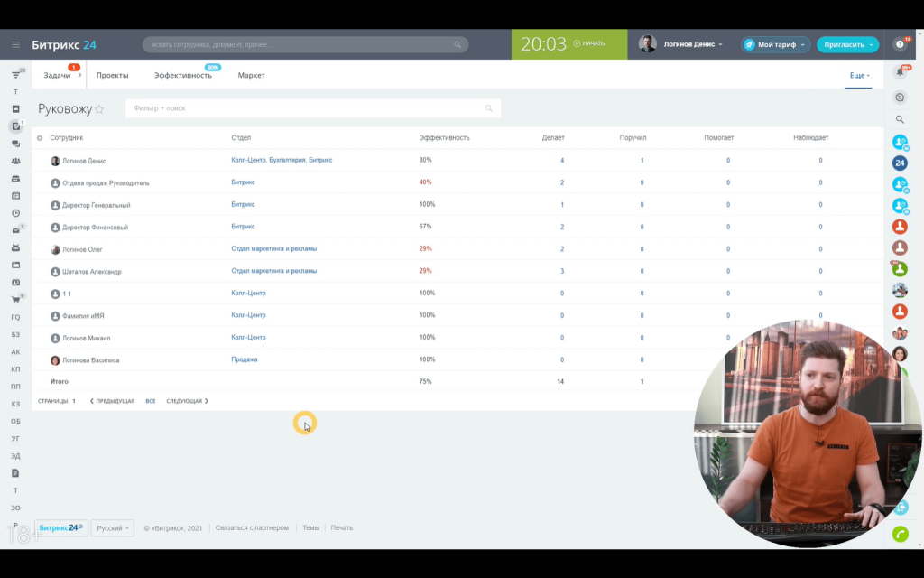This screenshot has height=578, width=924.
Task: Click the Битрикс 24 logo in header
Action: (x=64, y=45)
